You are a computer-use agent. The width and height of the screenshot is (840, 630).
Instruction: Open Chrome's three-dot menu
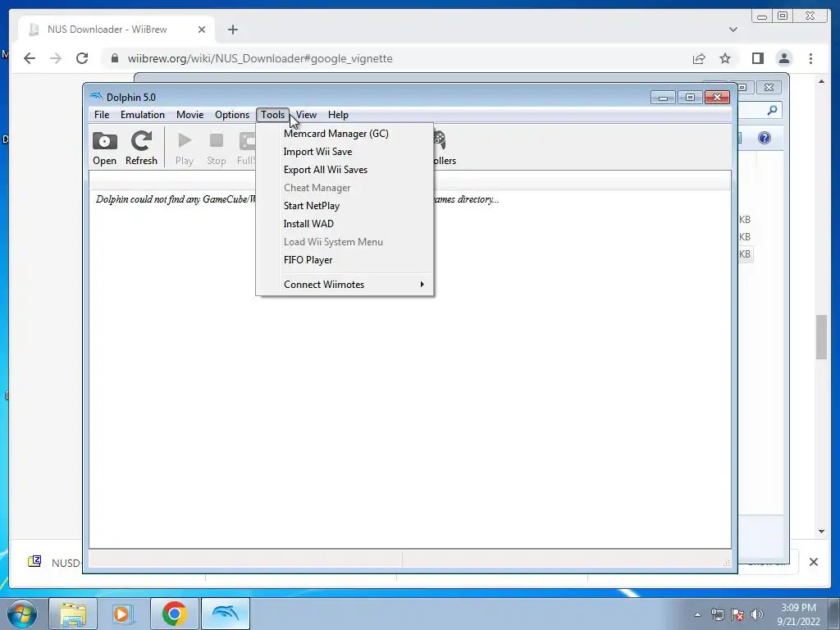(810, 58)
